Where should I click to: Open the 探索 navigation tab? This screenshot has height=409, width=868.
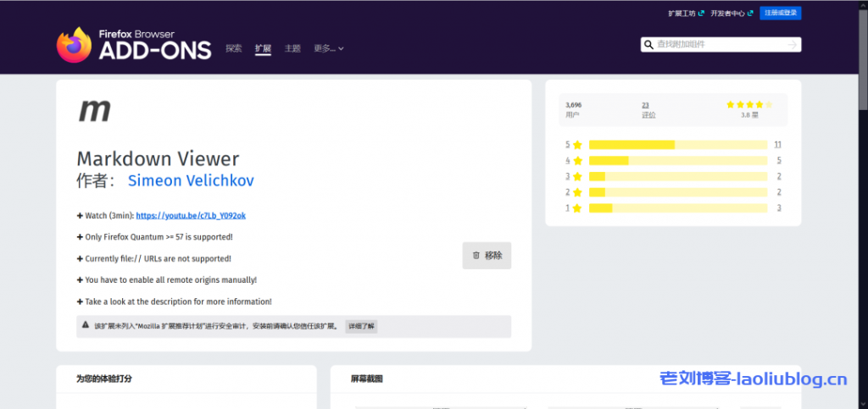coord(234,48)
